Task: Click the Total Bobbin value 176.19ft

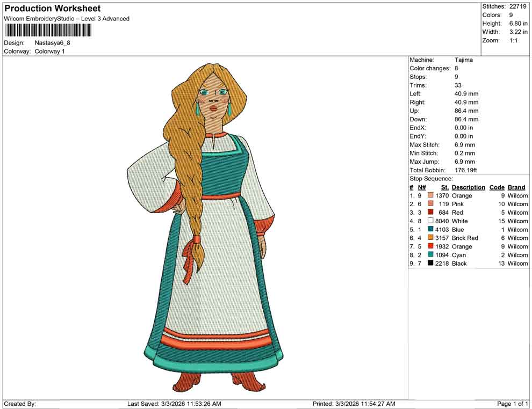Action: [x=466, y=170]
